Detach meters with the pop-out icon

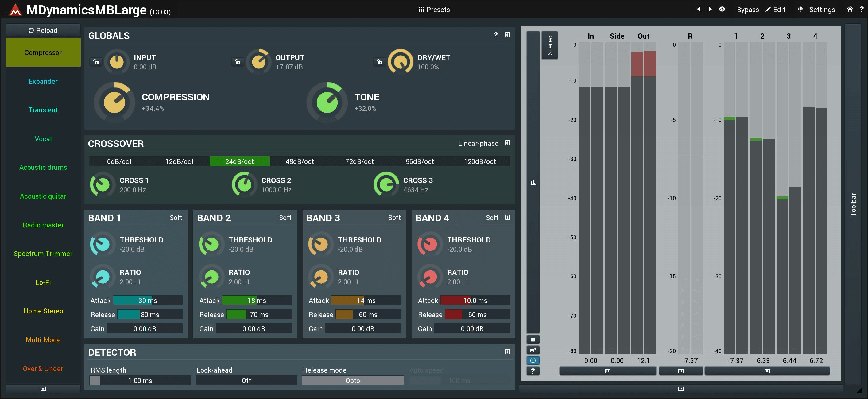click(533, 350)
